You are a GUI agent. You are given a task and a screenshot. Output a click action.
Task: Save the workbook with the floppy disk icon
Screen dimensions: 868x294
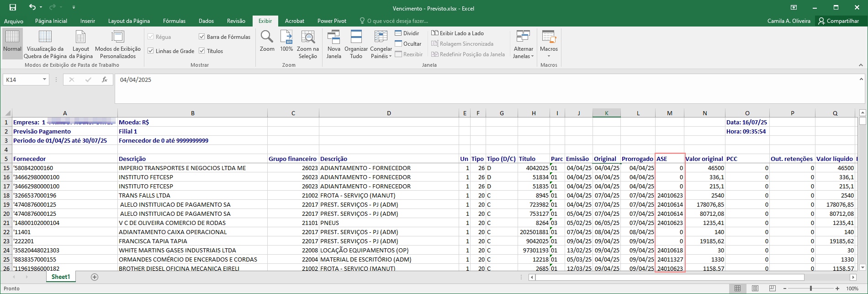point(13,7)
